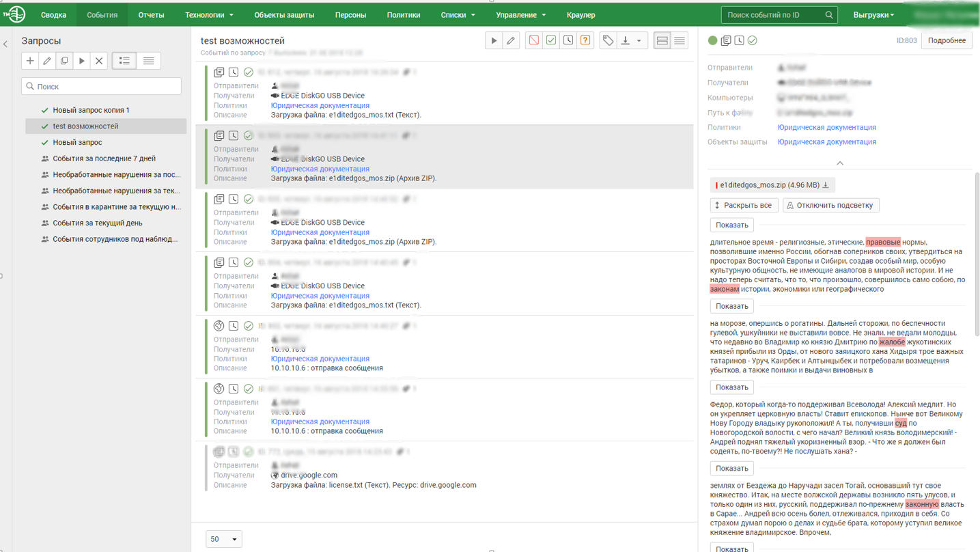Click the pencil icon in Запросы toolbar

point(47,61)
